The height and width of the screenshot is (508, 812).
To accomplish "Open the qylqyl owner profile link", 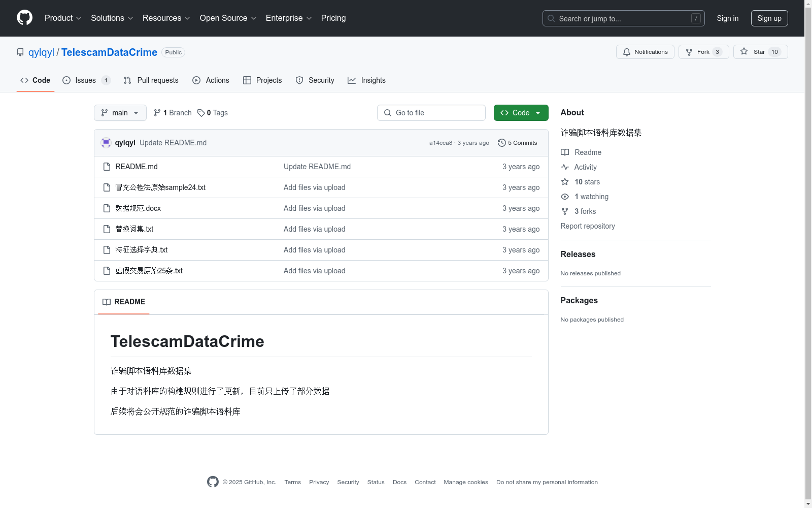I will coord(41,52).
